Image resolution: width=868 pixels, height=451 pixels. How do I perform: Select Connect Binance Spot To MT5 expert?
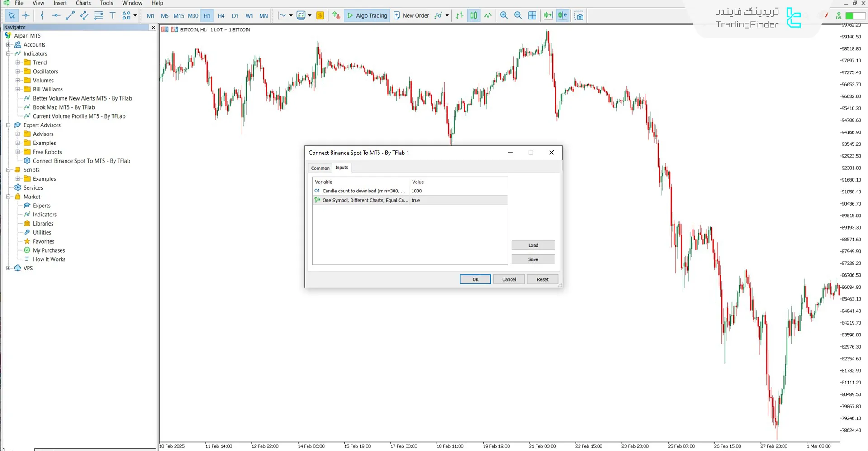[x=81, y=161]
